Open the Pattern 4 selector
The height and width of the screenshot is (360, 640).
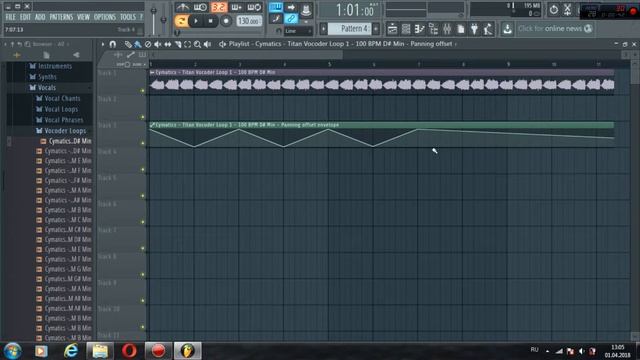click(350, 29)
